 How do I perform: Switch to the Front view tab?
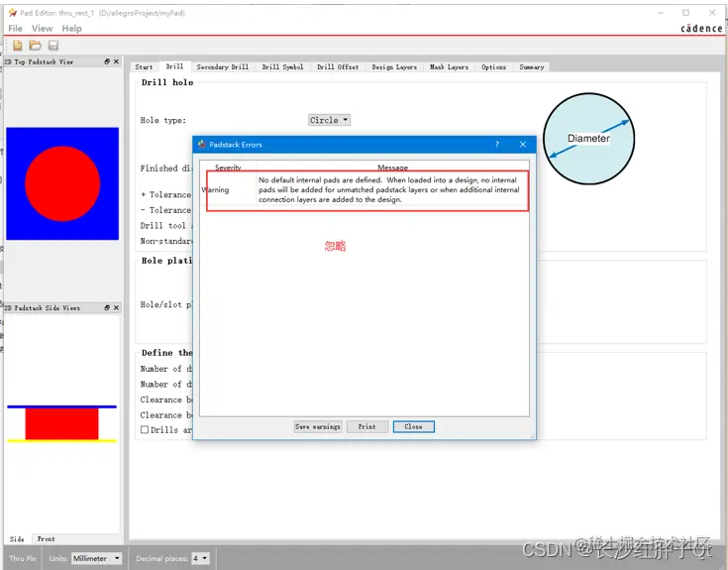click(x=46, y=539)
